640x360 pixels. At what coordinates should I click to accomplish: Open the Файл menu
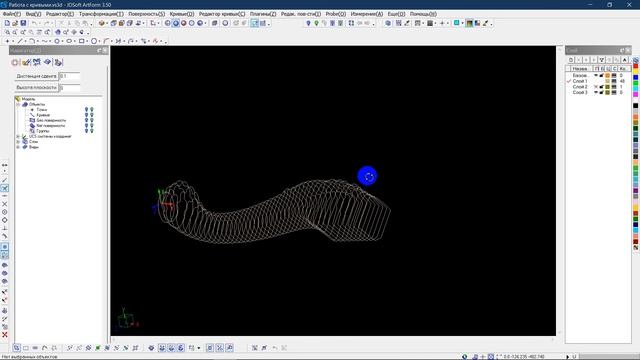(x=12, y=14)
